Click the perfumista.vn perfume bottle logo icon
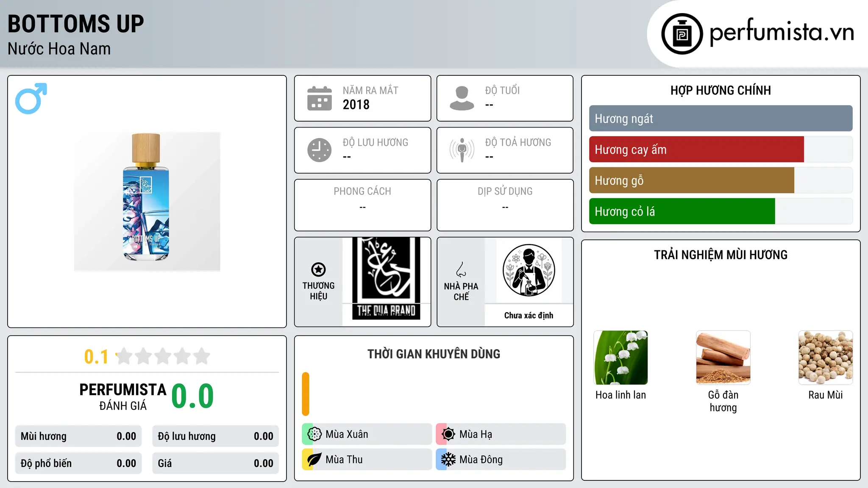Image resolution: width=868 pixels, height=488 pixels. click(682, 34)
